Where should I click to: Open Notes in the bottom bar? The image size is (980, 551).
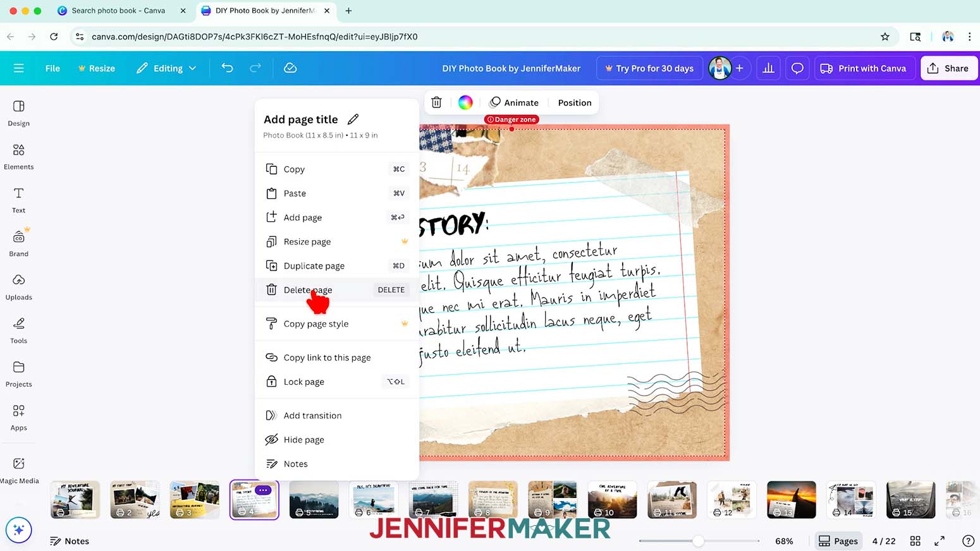70,541
